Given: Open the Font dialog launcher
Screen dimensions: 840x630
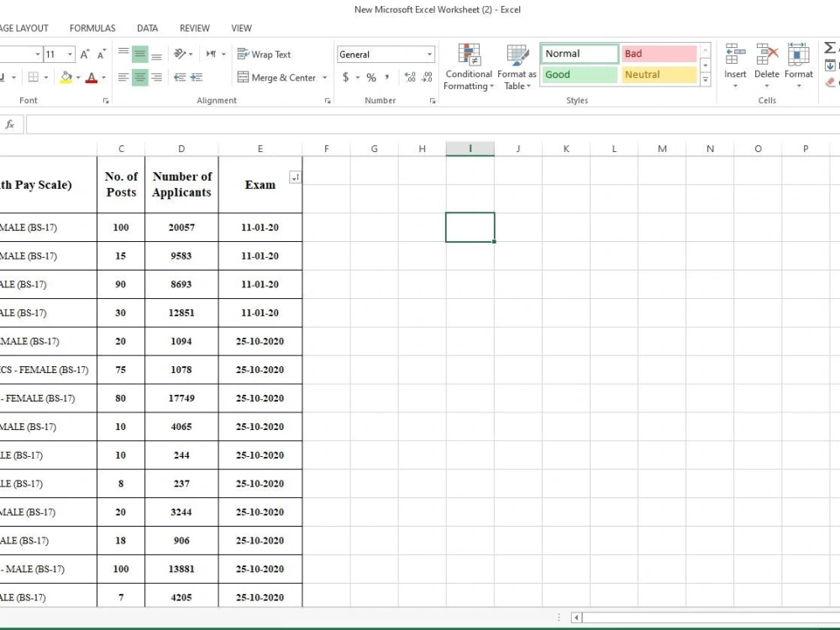Looking at the screenshot, I should [x=106, y=101].
